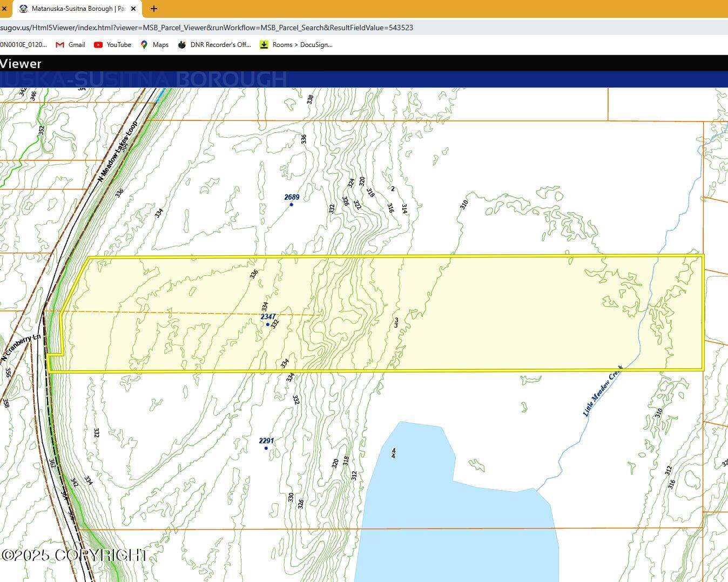
Task: Open DNR Recorder's Office bookmark
Action: (x=220, y=45)
